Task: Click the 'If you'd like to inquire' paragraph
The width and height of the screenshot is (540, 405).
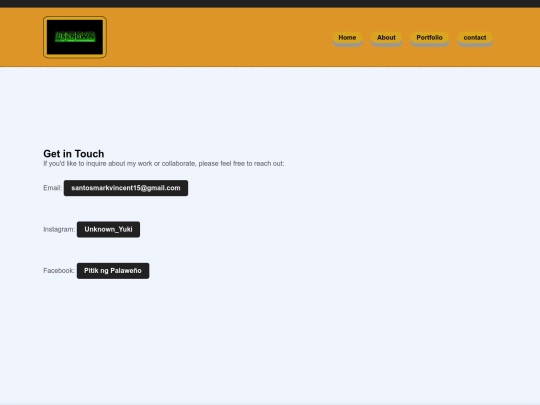Action: pos(164,164)
